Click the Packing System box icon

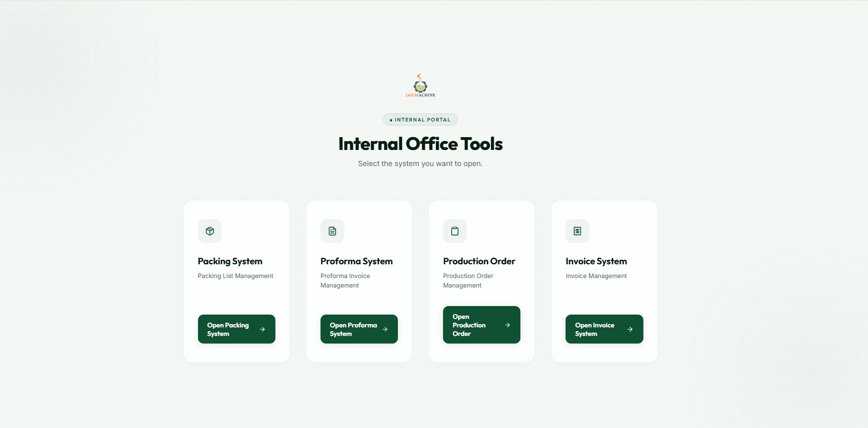tap(210, 231)
